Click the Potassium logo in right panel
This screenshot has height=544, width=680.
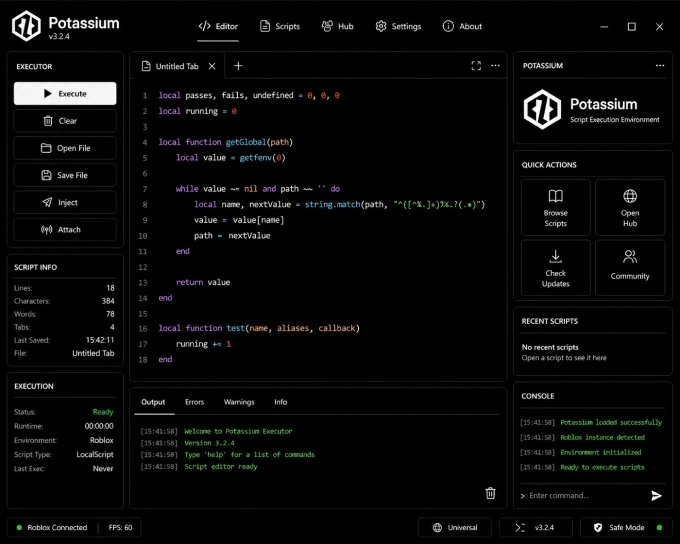click(x=542, y=109)
